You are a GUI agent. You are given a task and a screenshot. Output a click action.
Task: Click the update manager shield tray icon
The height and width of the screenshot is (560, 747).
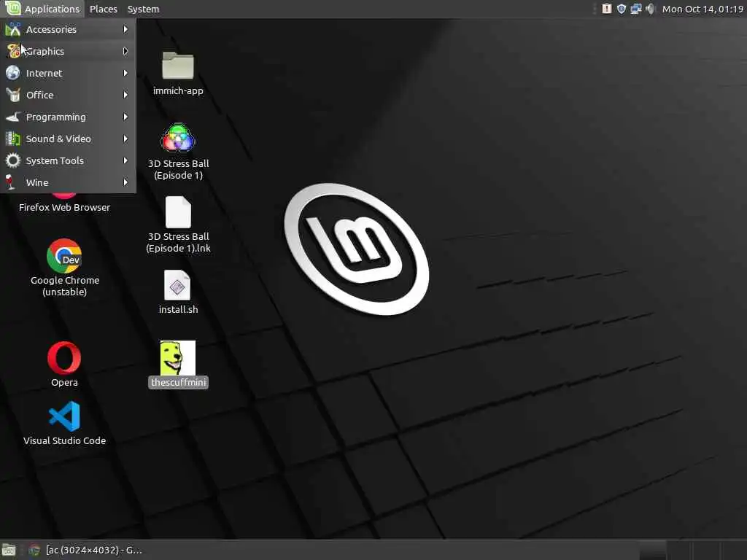pyautogui.click(x=622, y=9)
